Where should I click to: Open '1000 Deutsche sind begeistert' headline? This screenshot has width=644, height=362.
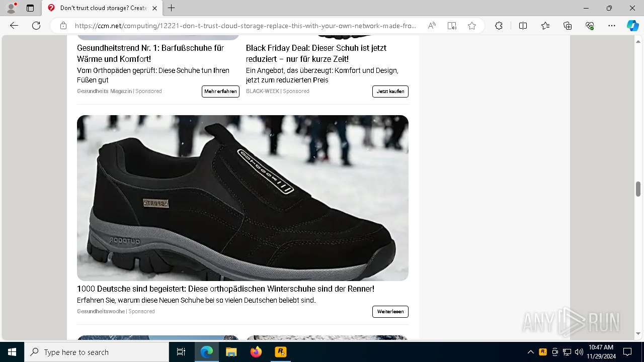(225, 289)
